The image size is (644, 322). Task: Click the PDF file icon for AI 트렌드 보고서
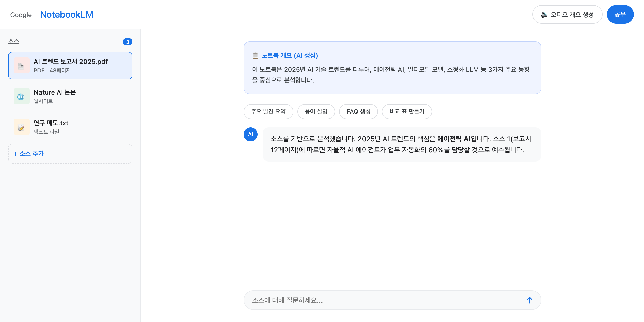[21, 66]
